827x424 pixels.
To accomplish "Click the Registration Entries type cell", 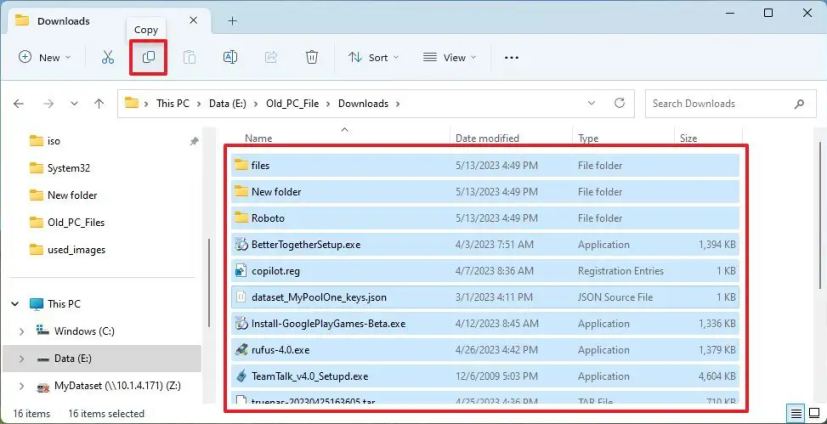I will pyautogui.click(x=620, y=271).
